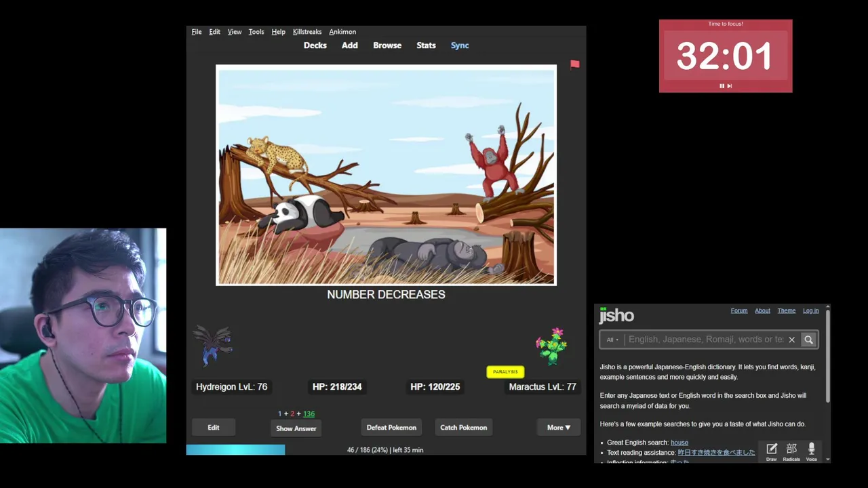Open the Tools menu

(x=256, y=32)
